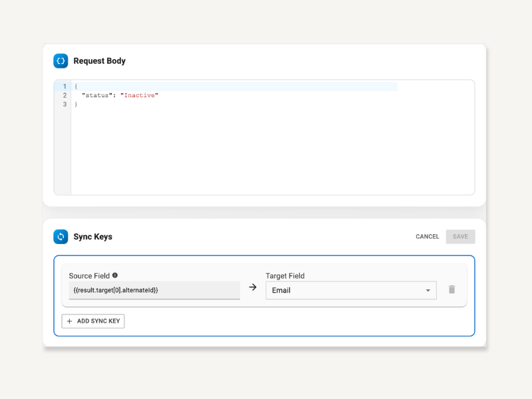
Task: Click the Request Body braces icon
Action: pos(61,61)
